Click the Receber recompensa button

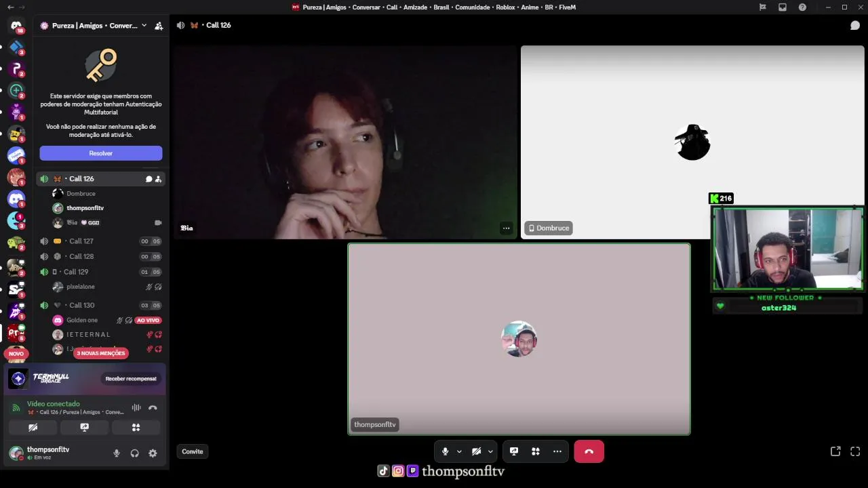click(131, 379)
